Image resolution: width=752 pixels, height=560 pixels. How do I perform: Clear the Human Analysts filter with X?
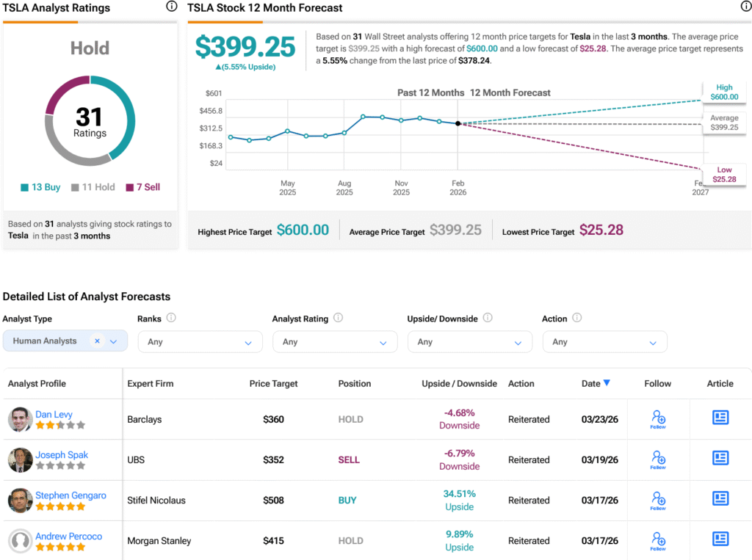(x=97, y=341)
